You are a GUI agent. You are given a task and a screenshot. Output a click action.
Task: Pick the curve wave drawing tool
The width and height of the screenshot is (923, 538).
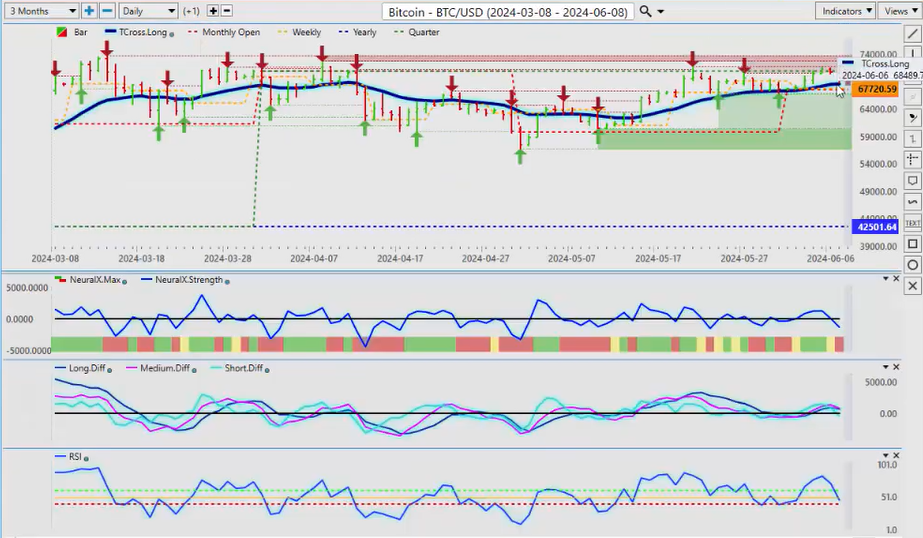pyautogui.click(x=912, y=202)
